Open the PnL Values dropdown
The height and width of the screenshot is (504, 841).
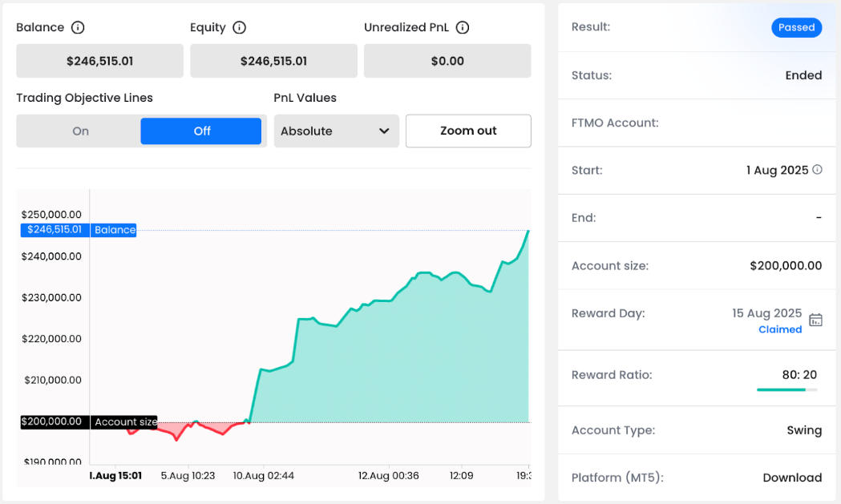coord(337,131)
